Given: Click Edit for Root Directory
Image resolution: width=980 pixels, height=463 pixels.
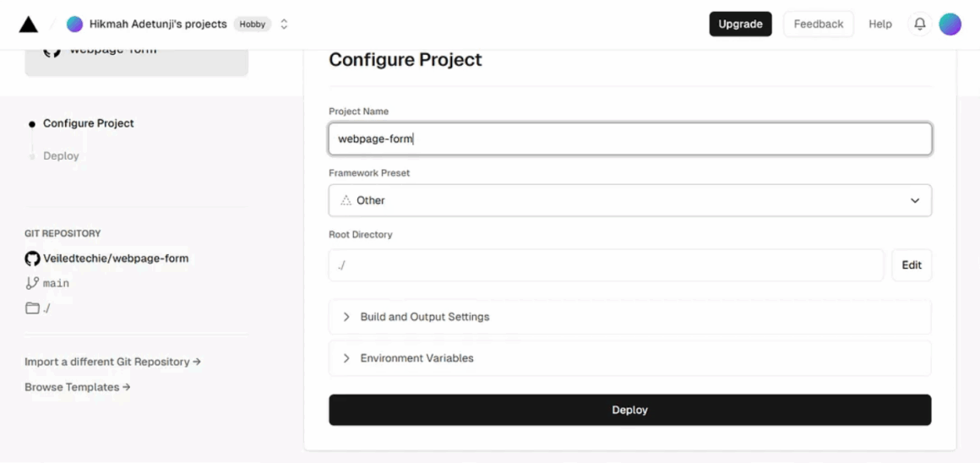Looking at the screenshot, I should click(912, 265).
